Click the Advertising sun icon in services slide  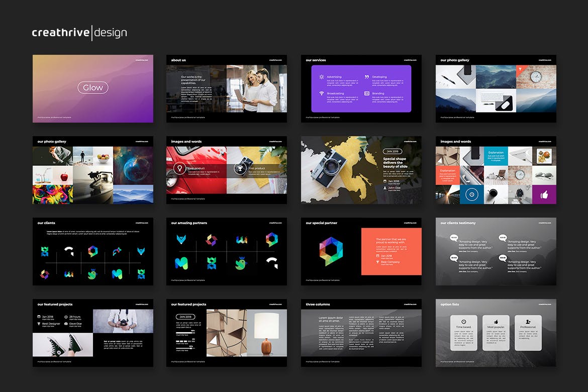[322, 77]
